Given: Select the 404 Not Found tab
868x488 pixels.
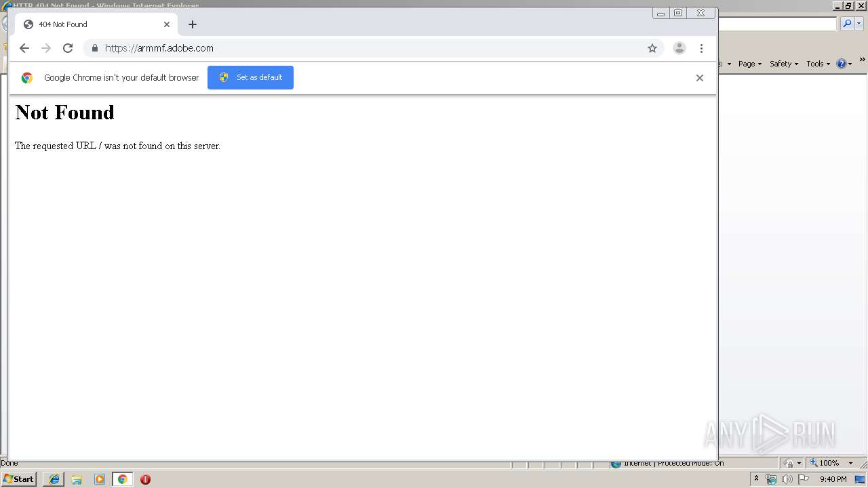Looking at the screenshot, I should coord(96,24).
